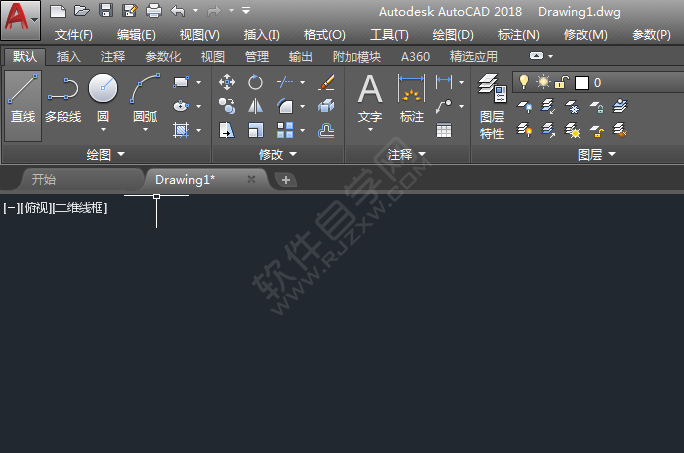Switch to the 参数化 ribbon tab

coord(163,56)
